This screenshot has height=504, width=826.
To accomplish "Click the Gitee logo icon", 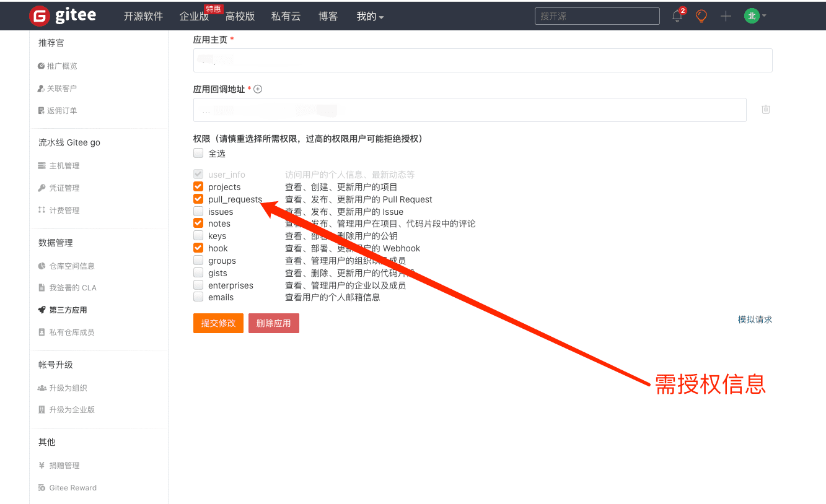I will click(x=40, y=16).
